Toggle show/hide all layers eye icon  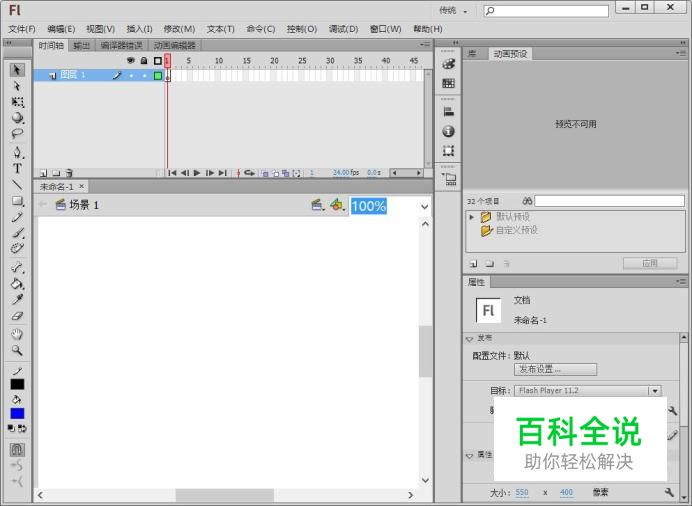(131, 60)
